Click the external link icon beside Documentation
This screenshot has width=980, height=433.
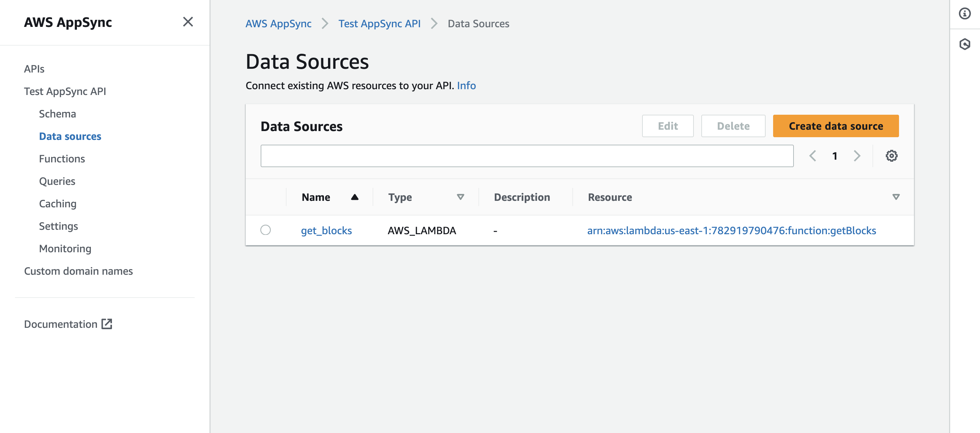coord(107,324)
